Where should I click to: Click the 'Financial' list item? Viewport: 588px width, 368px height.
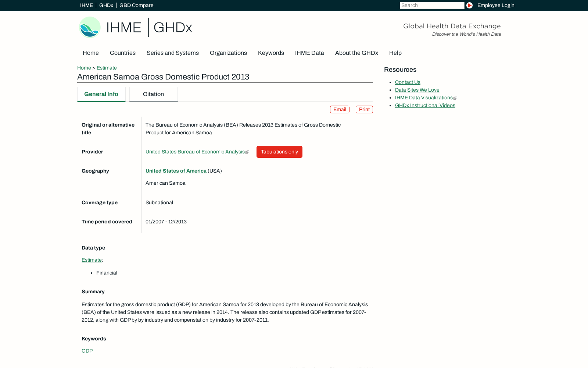107,273
